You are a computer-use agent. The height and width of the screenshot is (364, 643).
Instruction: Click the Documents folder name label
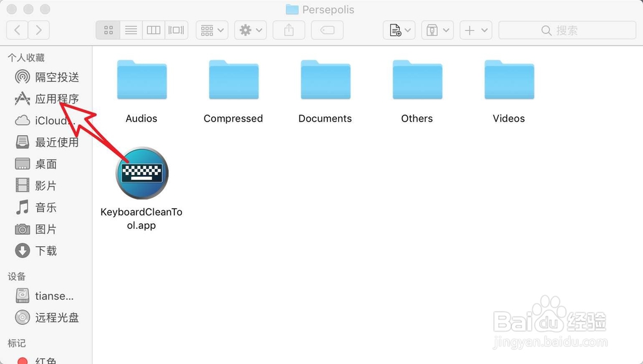[325, 118]
